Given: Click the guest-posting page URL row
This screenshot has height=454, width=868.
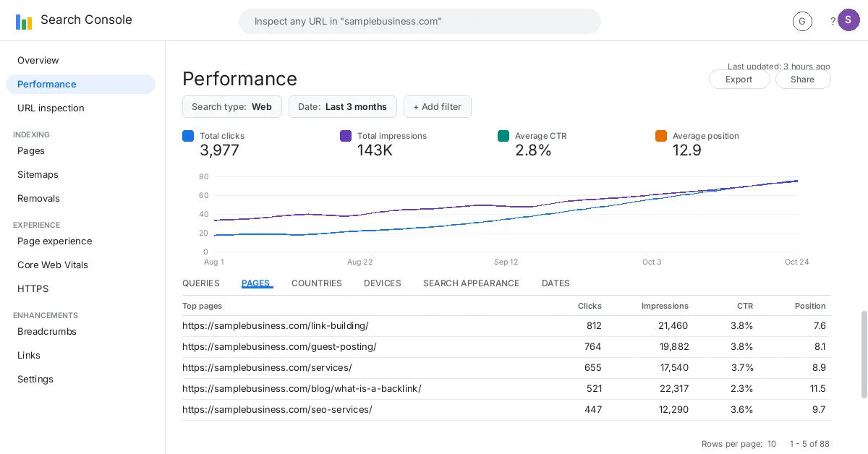Looking at the screenshot, I should tap(506, 347).
